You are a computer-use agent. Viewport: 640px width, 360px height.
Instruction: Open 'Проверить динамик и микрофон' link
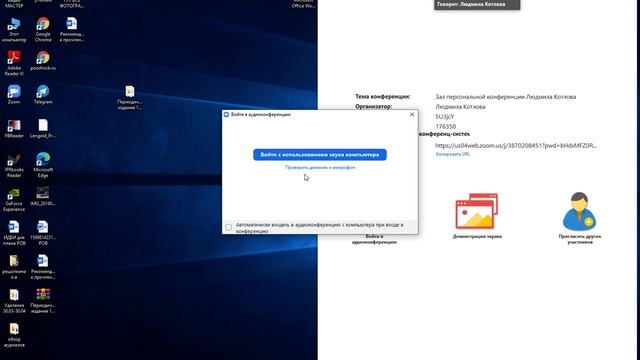point(320,167)
